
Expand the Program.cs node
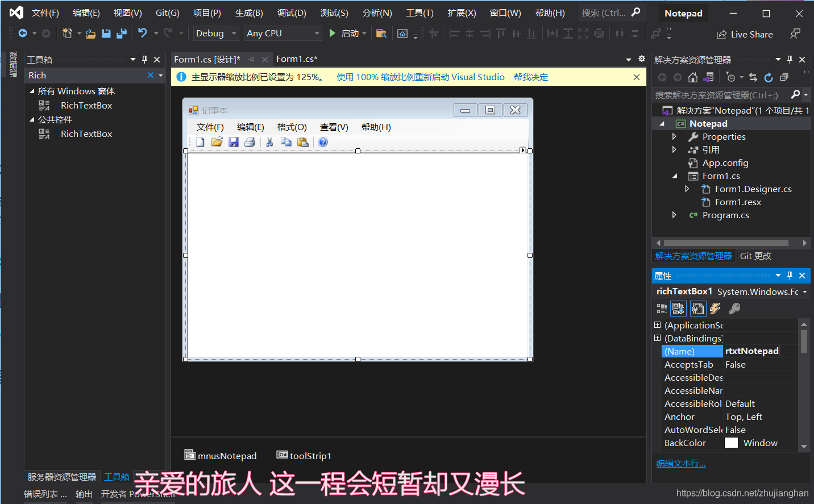(x=674, y=215)
